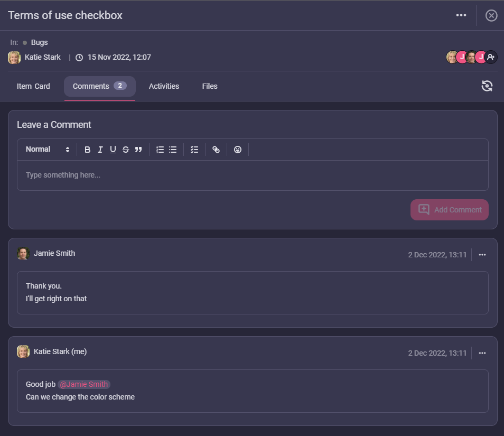The width and height of the screenshot is (504, 436).
Task: Click the Add Comment button
Action: (450, 210)
